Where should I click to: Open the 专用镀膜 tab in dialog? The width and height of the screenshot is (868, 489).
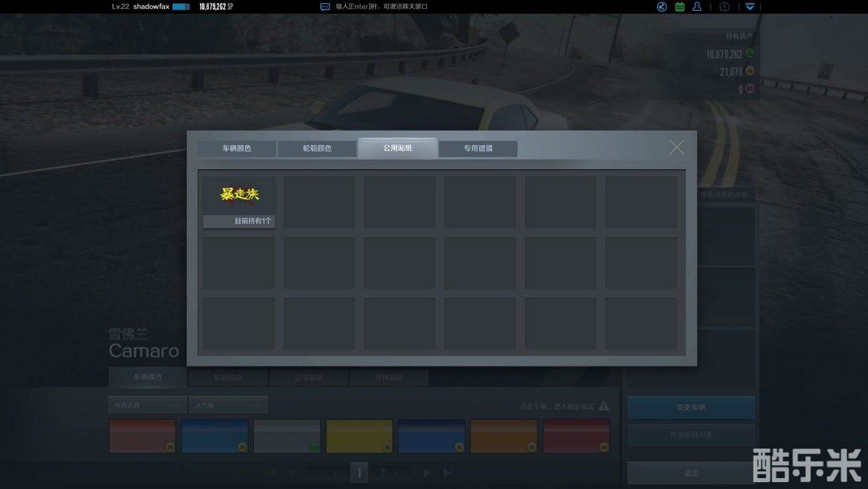click(x=478, y=148)
